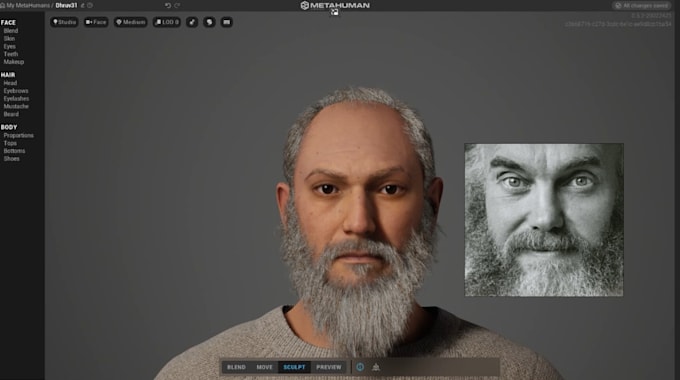This screenshot has width=680, height=380.
Task: Open the Skin section under Face
Action: point(9,39)
